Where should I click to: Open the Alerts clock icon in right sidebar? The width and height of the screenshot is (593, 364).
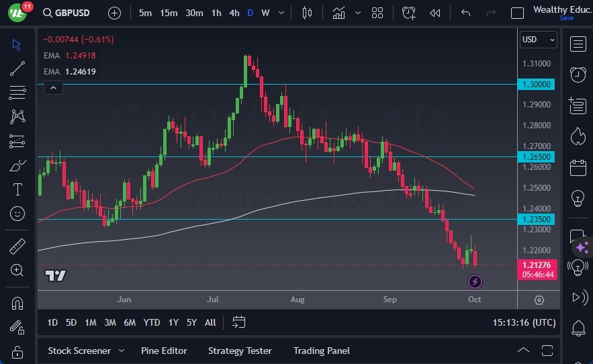click(x=578, y=74)
